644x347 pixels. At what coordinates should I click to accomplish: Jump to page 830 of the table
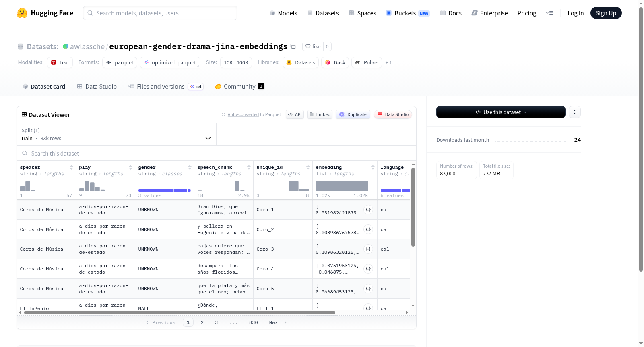253,322
